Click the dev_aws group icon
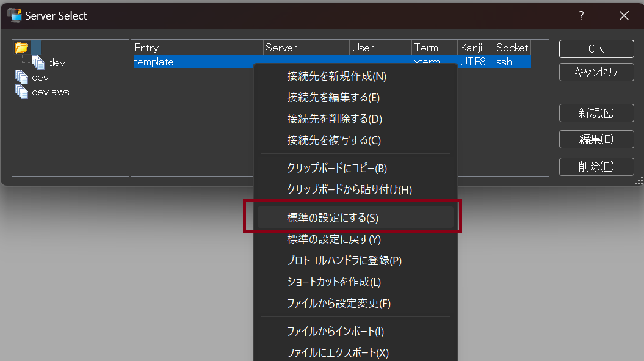Image resolution: width=644 pixels, height=361 pixels. pos(22,92)
